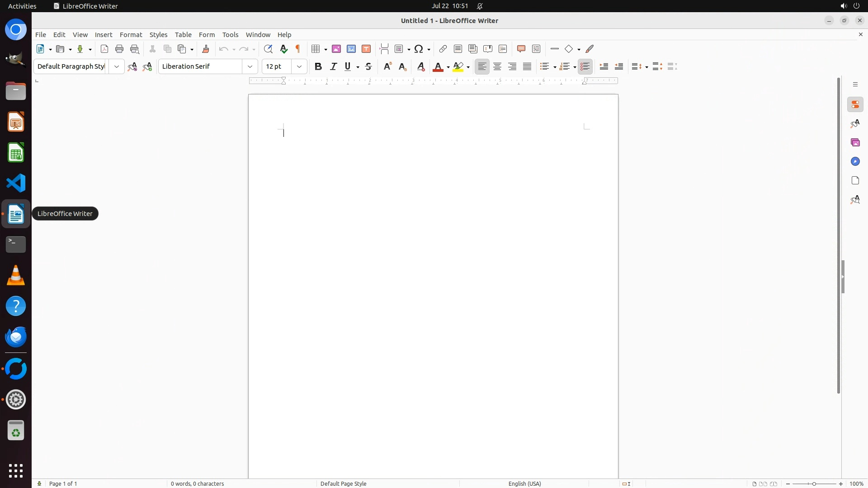Toggle formatting marks pilcrow button

pyautogui.click(x=298, y=49)
